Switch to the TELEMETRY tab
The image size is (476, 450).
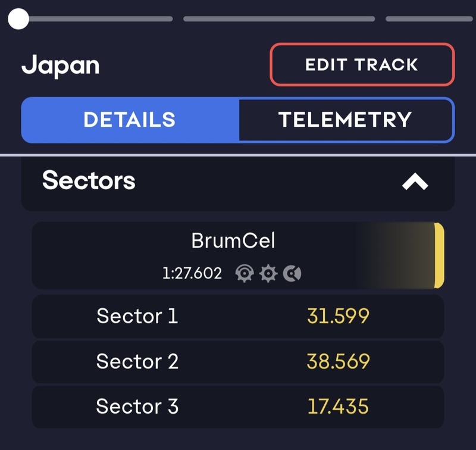(x=345, y=120)
